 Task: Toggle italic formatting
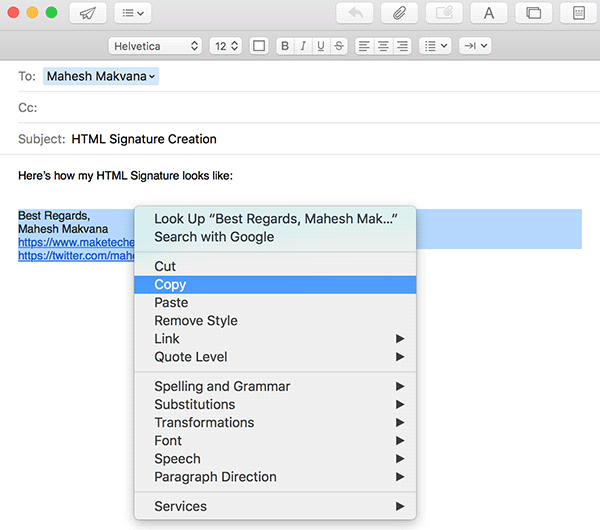[x=303, y=46]
